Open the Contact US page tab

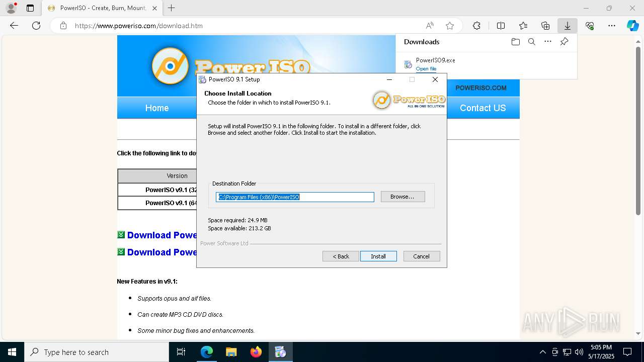[483, 108]
